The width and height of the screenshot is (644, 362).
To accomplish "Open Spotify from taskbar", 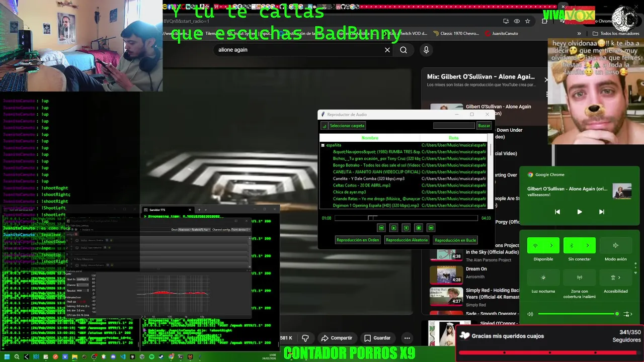I will tap(152, 357).
